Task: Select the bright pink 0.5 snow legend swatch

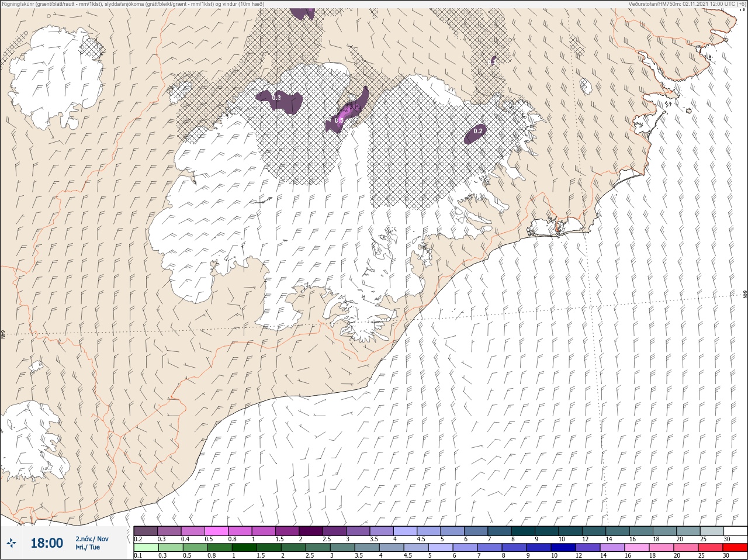Action: (217, 531)
